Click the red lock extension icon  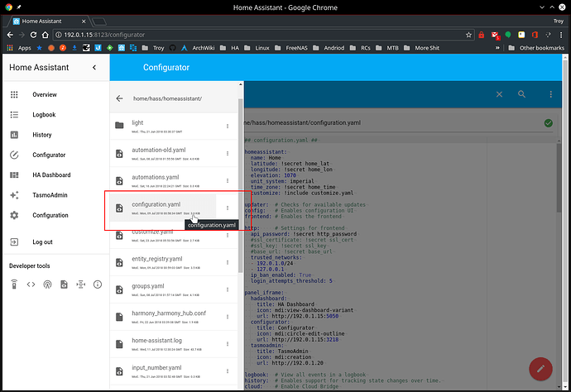click(x=482, y=35)
